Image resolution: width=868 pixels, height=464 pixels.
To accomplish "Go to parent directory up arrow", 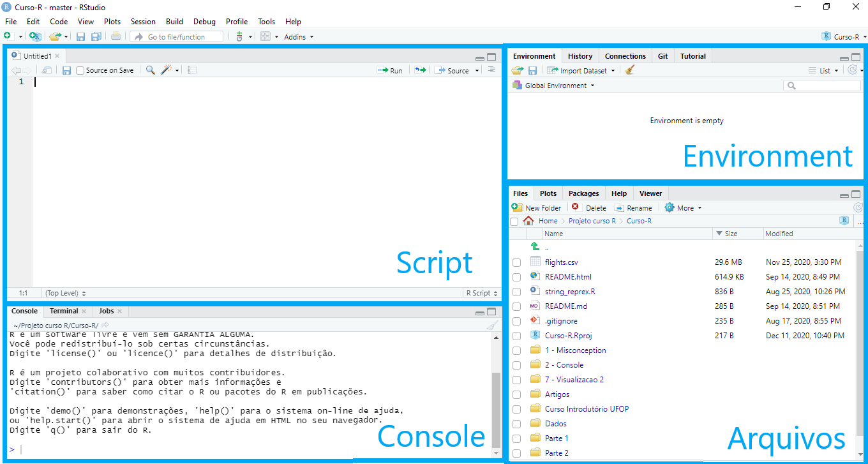I will (535, 246).
